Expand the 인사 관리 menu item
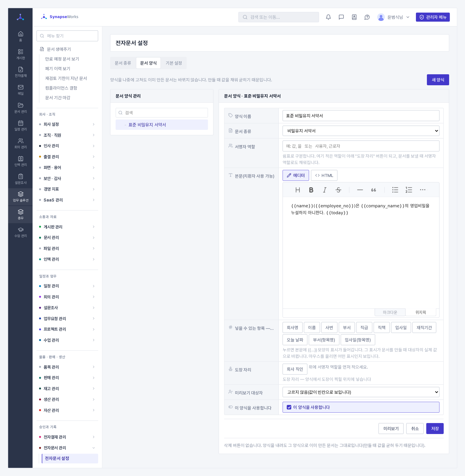Image resolution: width=465 pixels, height=476 pixels. (x=67, y=146)
